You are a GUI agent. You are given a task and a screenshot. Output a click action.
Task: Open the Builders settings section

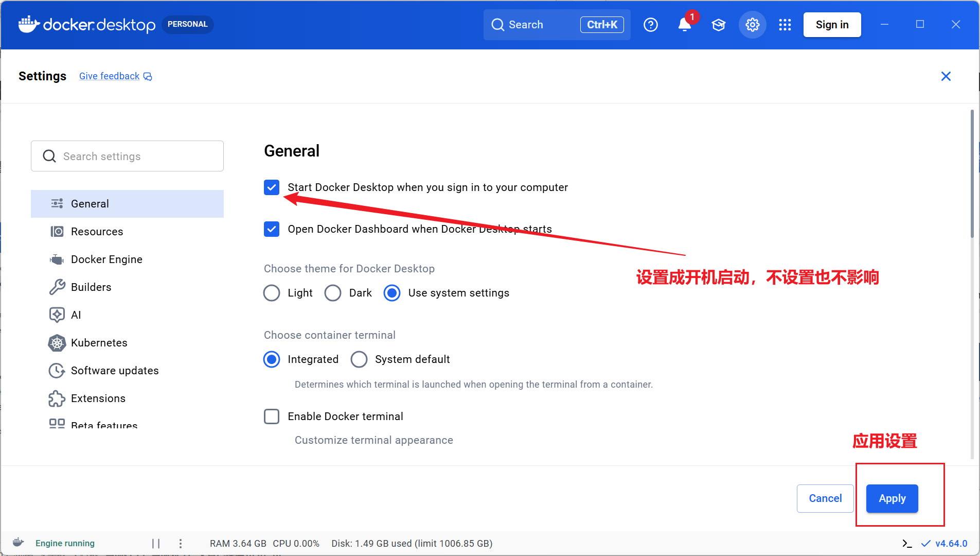click(x=127, y=287)
